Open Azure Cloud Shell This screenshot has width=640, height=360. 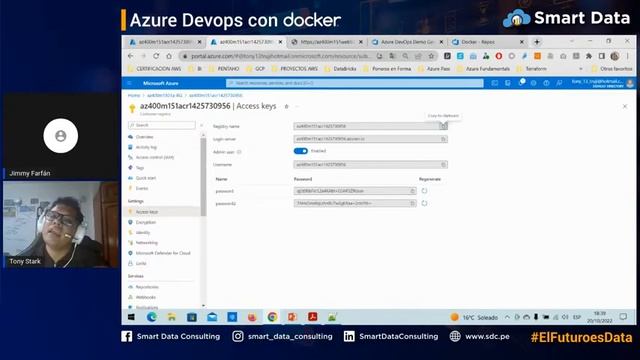(x=495, y=83)
